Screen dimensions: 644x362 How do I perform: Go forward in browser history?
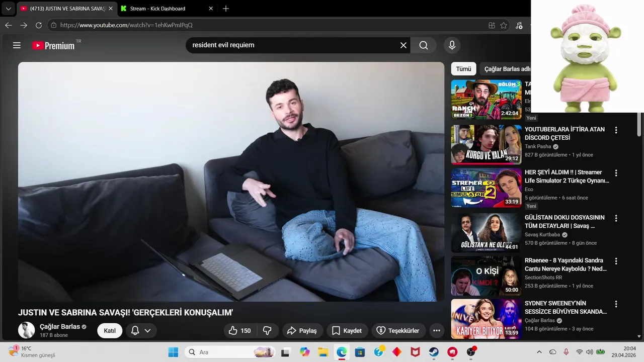click(x=24, y=25)
